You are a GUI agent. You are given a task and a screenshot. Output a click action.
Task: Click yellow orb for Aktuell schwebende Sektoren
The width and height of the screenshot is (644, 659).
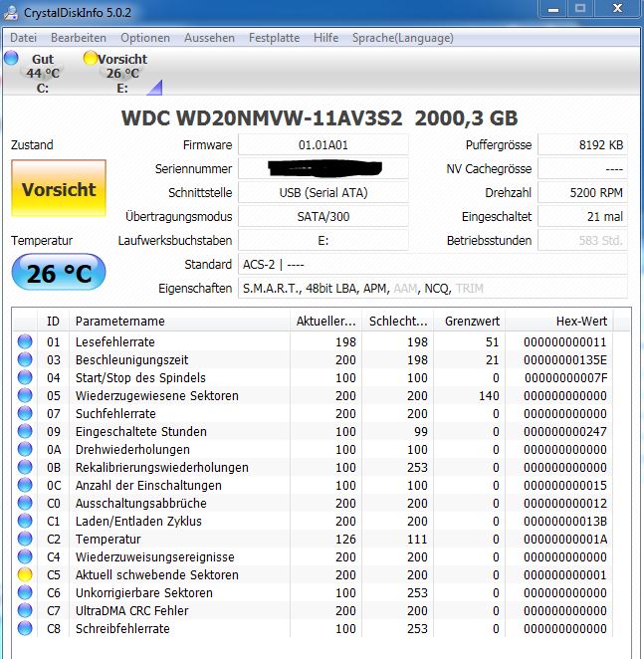pos(25,574)
